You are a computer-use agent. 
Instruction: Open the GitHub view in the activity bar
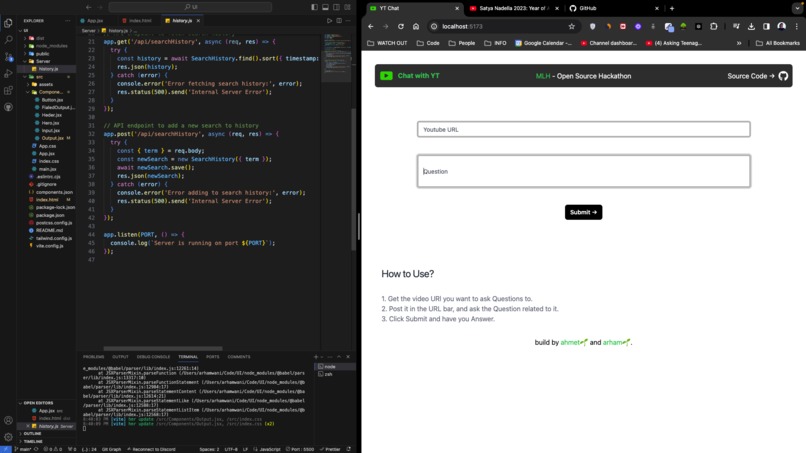[x=8, y=107]
